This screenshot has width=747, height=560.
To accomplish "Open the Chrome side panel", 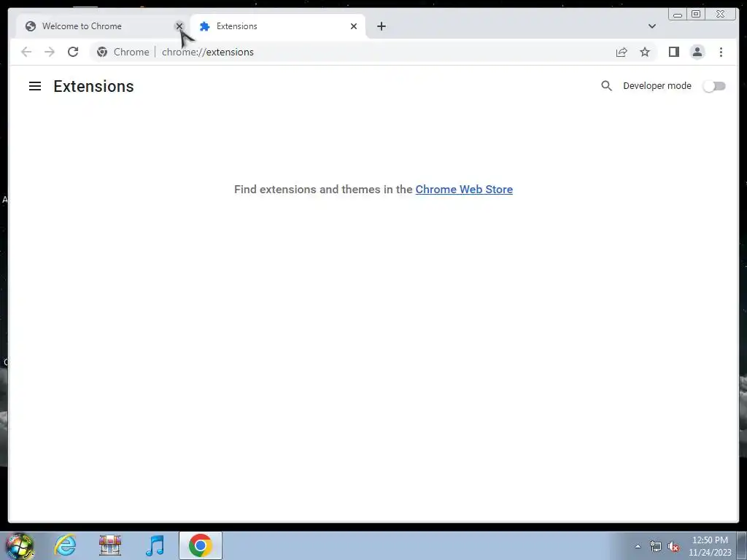I will pyautogui.click(x=673, y=52).
